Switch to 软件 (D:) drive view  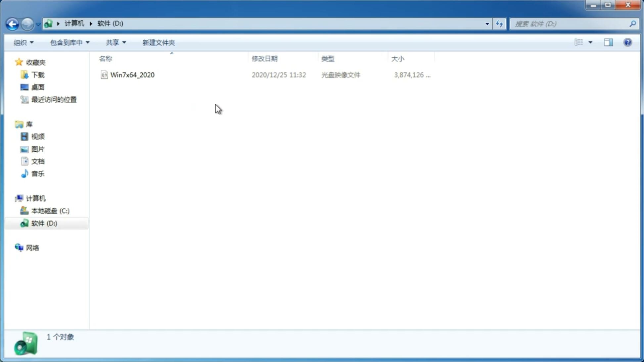tap(44, 223)
